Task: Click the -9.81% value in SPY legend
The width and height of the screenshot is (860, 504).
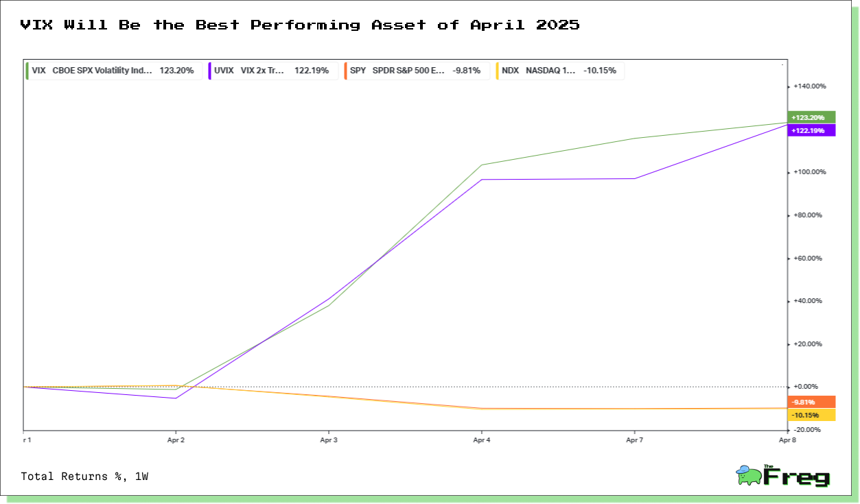Action: click(x=466, y=71)
